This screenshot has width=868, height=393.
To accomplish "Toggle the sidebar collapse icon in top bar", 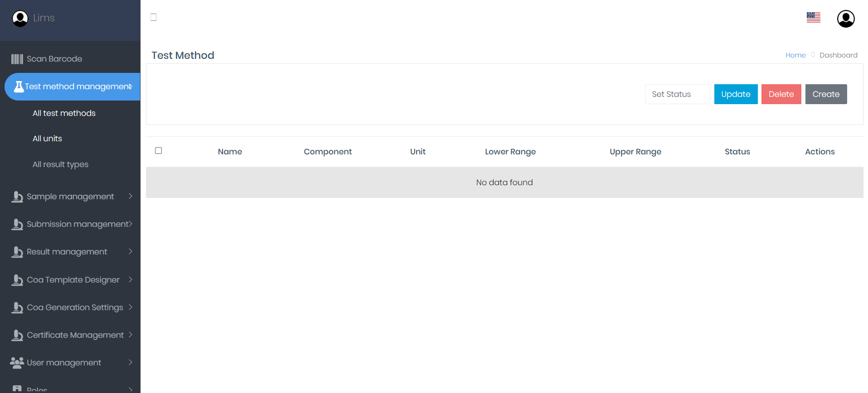I will pyautogui.click(x=154, y=17).
